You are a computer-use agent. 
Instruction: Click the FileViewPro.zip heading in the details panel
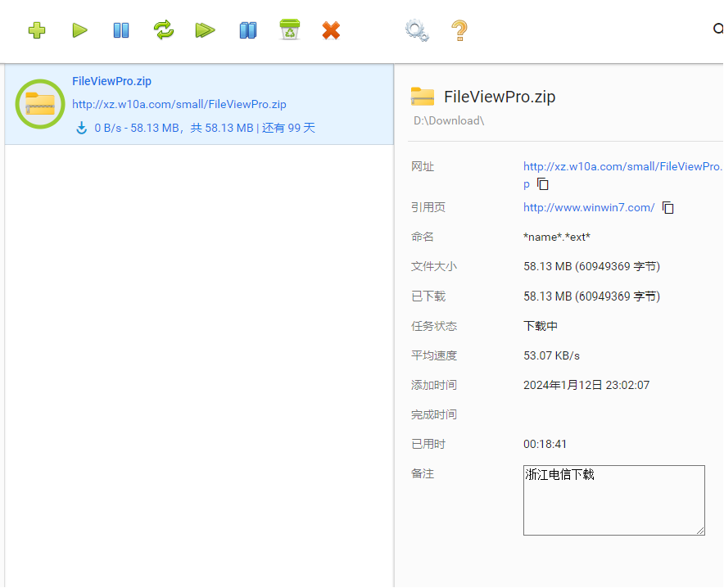pyautogui.click(x=500, y=97)
